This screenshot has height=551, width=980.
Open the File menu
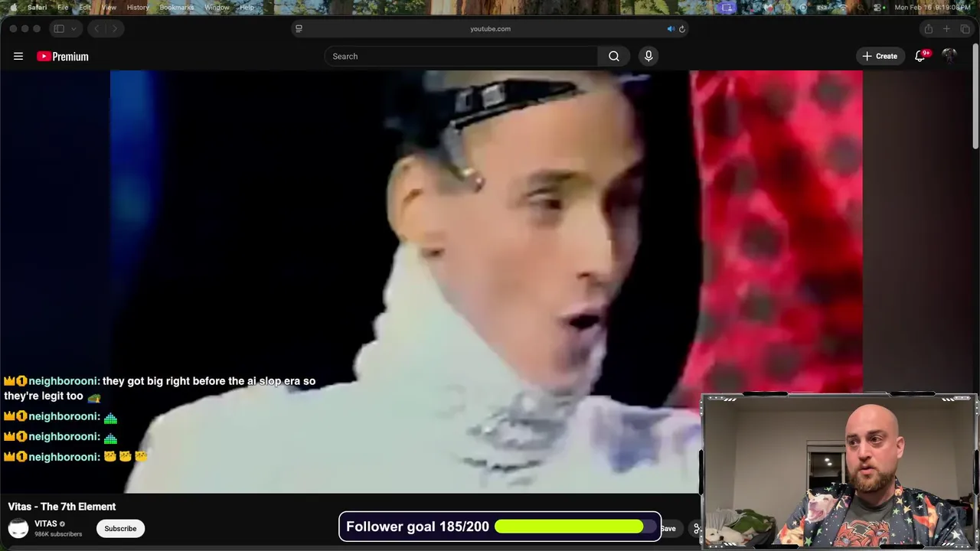click(63, 7)
